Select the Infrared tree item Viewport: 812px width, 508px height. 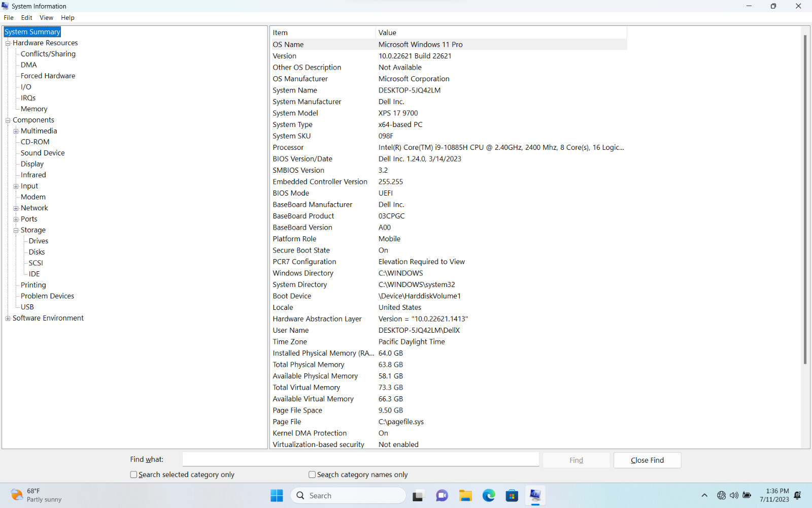coord(33,175)
